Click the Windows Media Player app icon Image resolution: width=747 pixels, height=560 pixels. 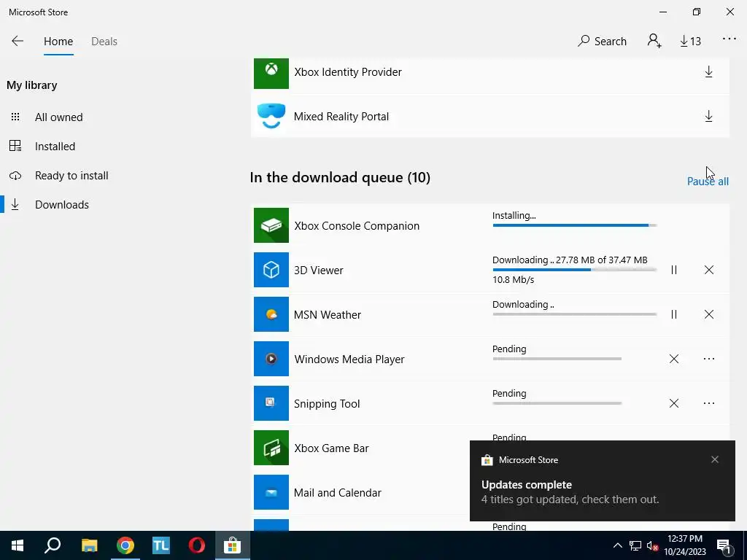(x=271, y=359)
